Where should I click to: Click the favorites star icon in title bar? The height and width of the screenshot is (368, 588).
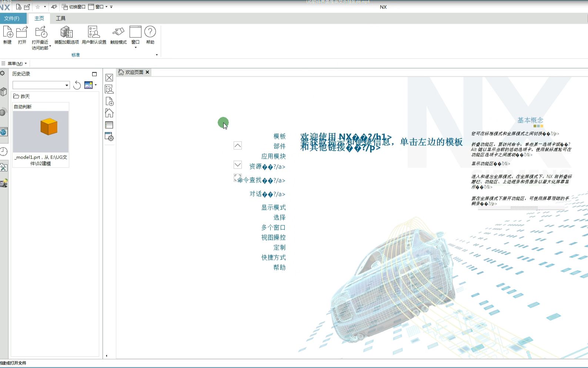38,7
